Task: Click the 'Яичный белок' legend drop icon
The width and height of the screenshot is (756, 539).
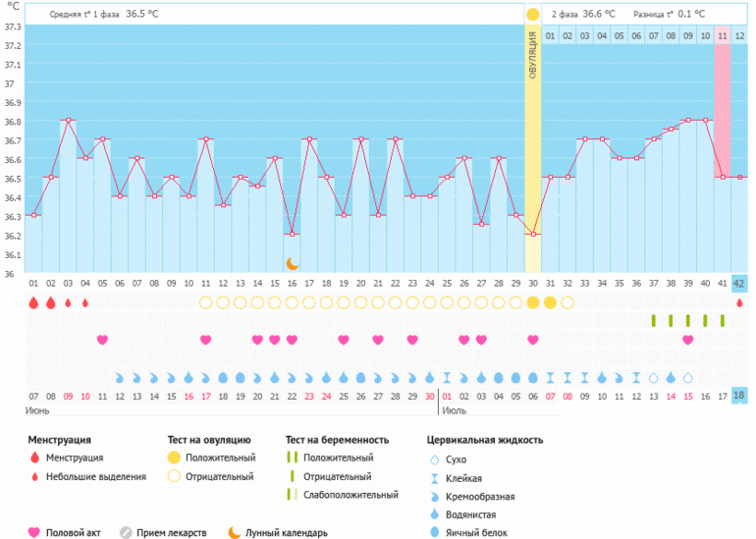Action: [435, 532]
